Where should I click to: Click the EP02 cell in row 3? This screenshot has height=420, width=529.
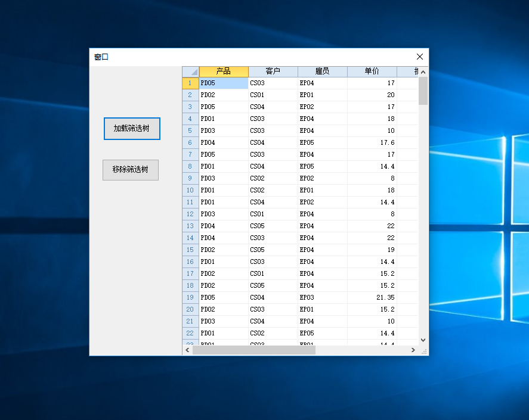tap(323, 107)
